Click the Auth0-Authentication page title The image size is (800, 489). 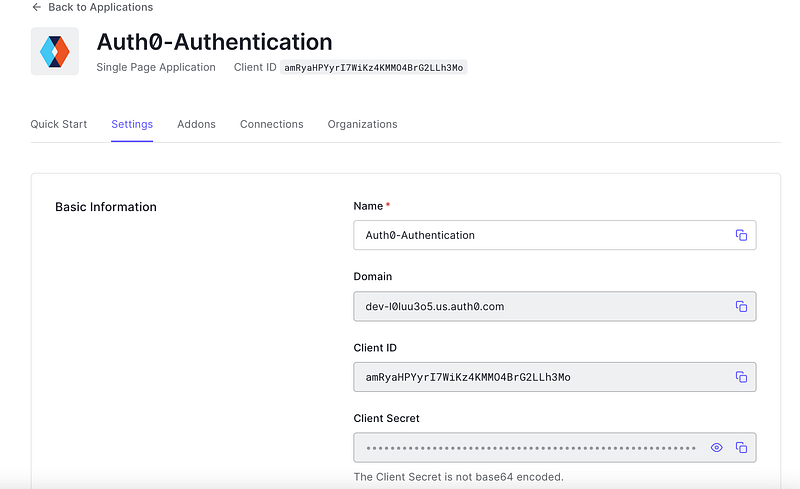pyautogui.click(x=214, y=42)
